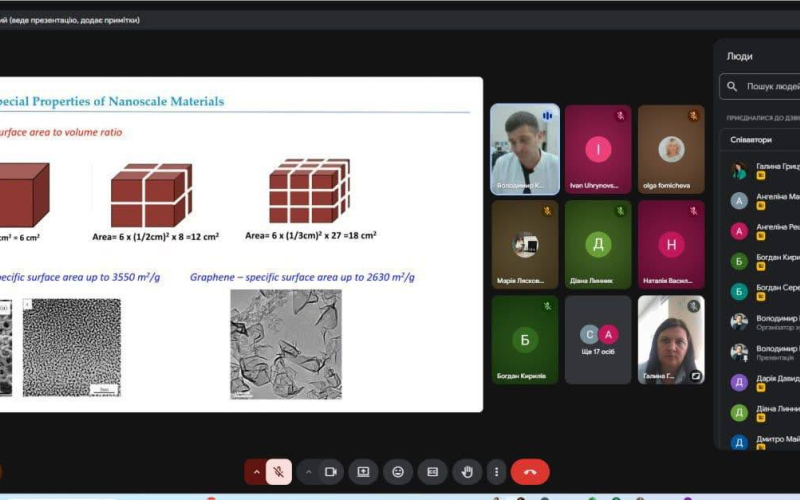Click 'Special Properties of Nanoscale Materials' slide title

(x=112, y=101)
